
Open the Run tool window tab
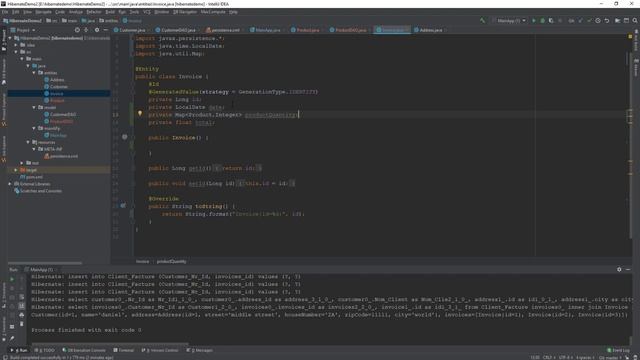click(x=19, y=350)
